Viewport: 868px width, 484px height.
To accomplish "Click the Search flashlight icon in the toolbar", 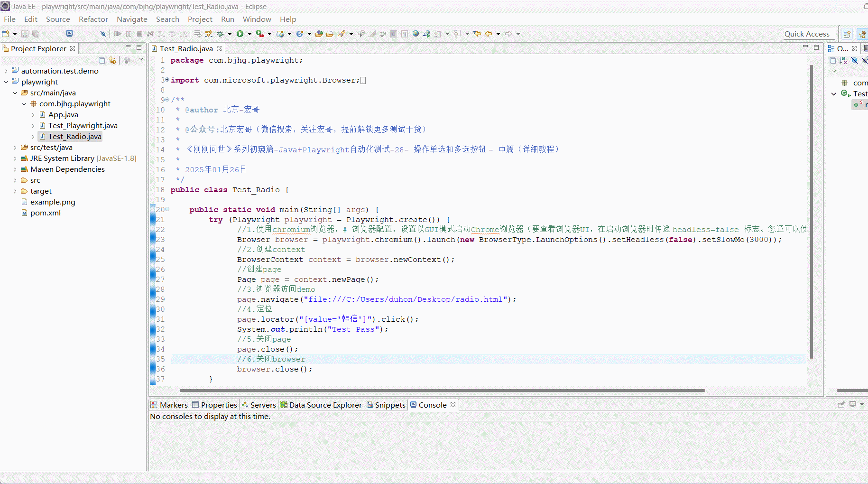I will [342, 34].
